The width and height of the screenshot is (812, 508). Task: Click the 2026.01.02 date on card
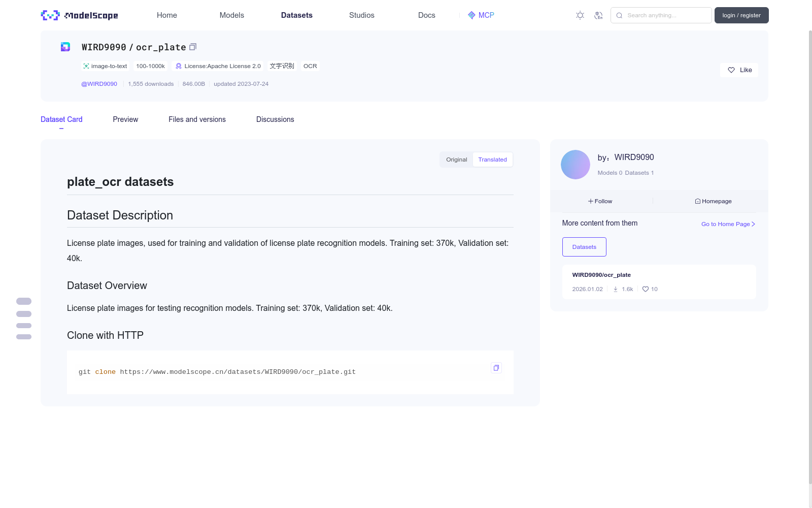click(587, 289)
